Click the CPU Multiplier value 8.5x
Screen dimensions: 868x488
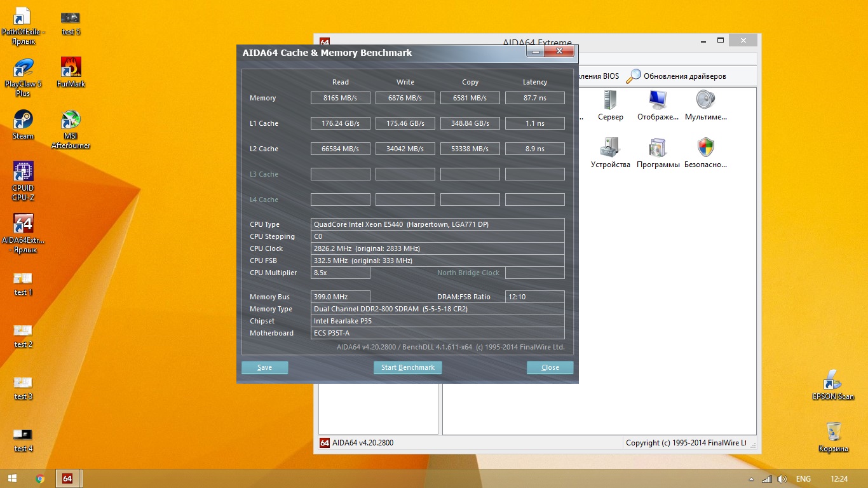tap(341, 273)
